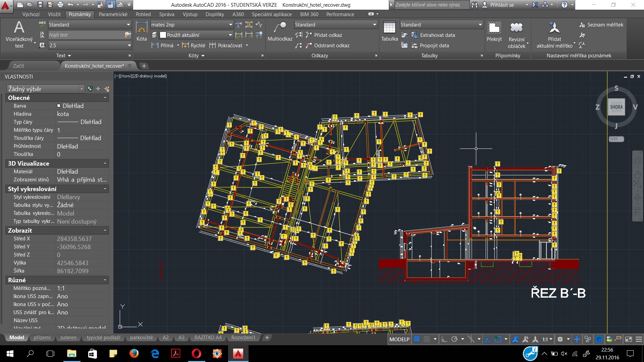
Task: Open the Žádný výběr selection dropdown
Action: 82,89
